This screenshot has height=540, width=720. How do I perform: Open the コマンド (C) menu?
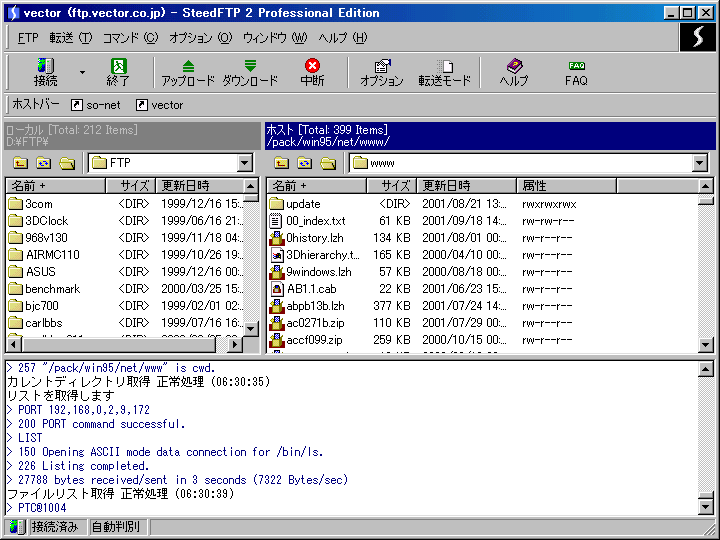coord(130,38)
